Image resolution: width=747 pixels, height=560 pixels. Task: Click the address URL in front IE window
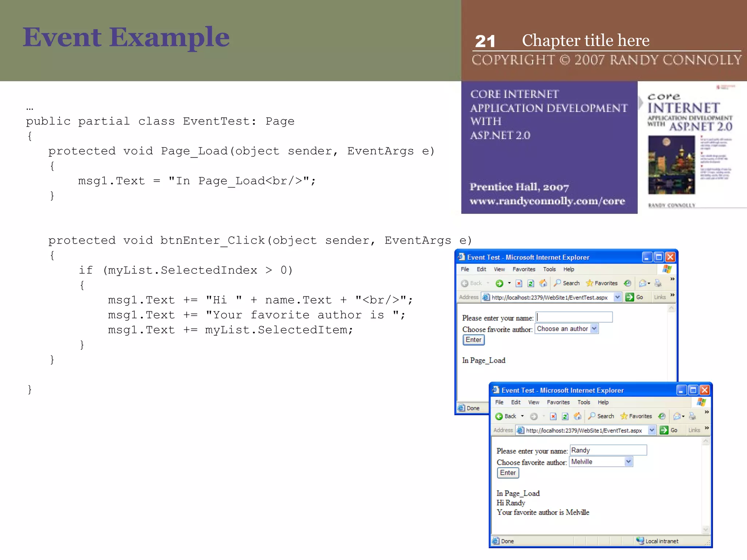(584, 431)
